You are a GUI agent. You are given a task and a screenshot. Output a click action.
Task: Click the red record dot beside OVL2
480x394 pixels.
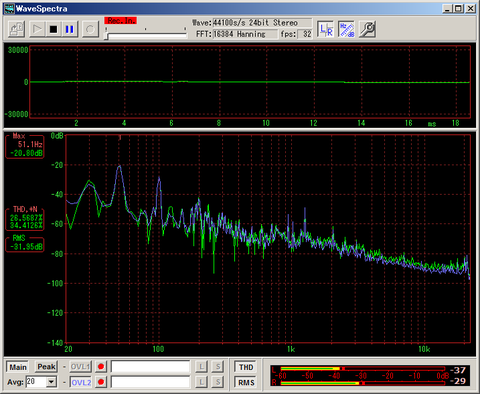click(101, 382)
